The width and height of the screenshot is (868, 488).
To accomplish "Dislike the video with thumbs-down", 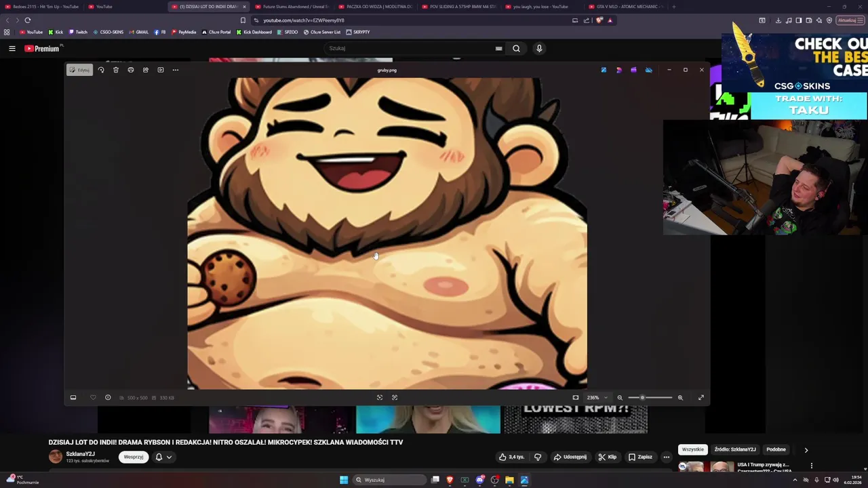I will (x=538, y=457).
